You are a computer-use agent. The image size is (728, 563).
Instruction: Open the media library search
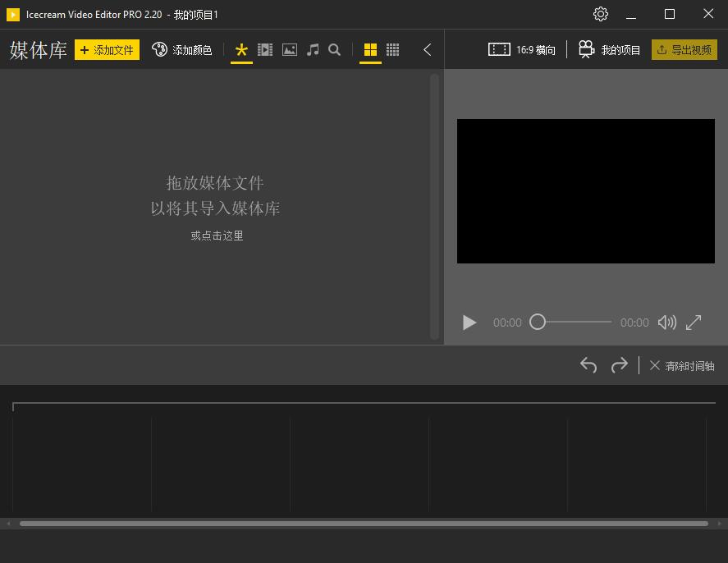(x=334, y=50)
